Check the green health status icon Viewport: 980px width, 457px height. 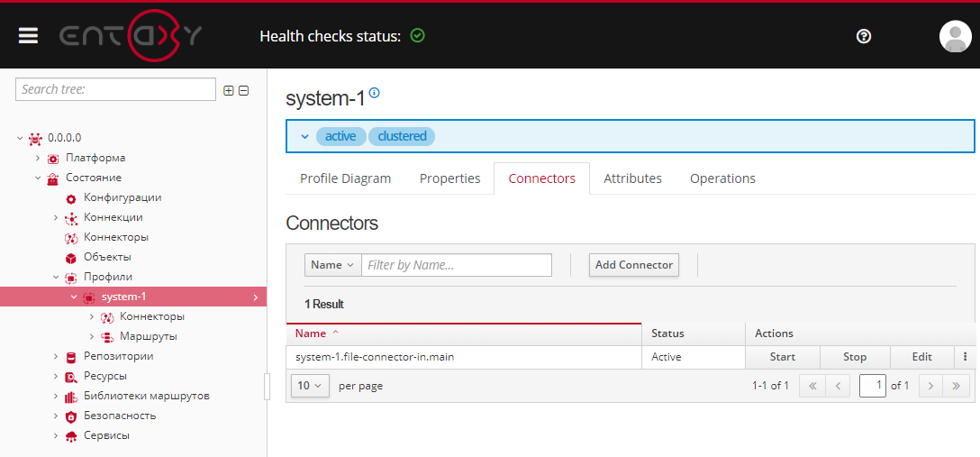(418, 36)
